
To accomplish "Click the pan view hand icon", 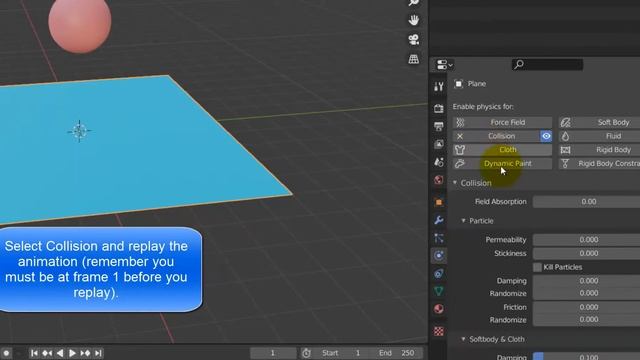I will [413, 20].
